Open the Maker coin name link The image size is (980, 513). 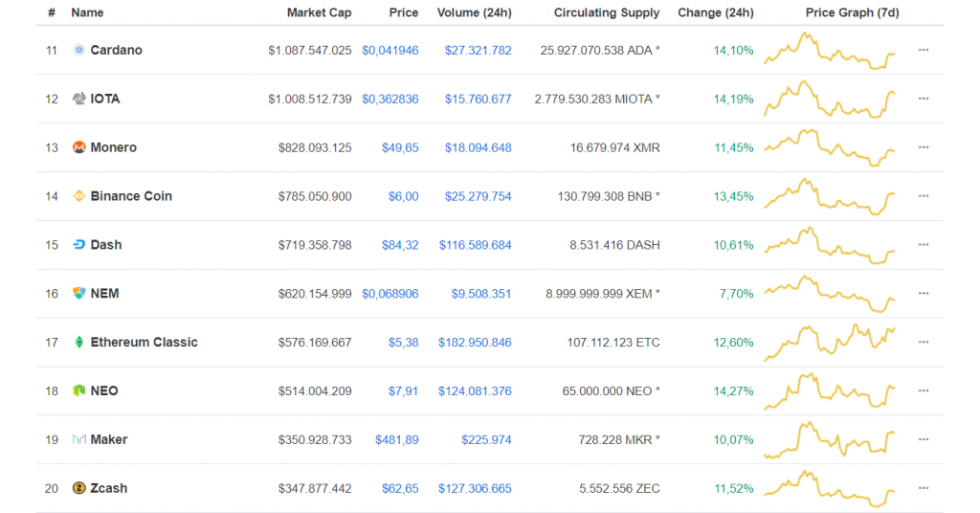[x=109, y=440]
